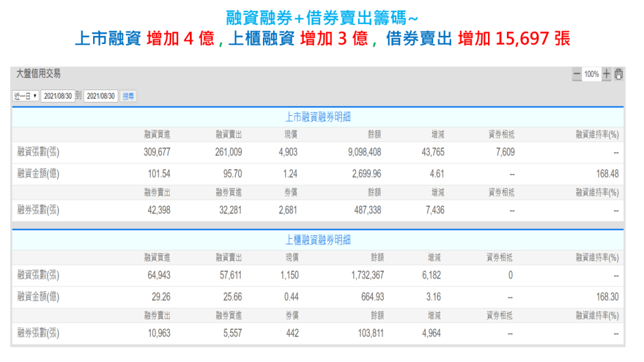Screen dimensions: 644x362
Task: Click the 100% zoom level display
Action: [x=591, y=74]
